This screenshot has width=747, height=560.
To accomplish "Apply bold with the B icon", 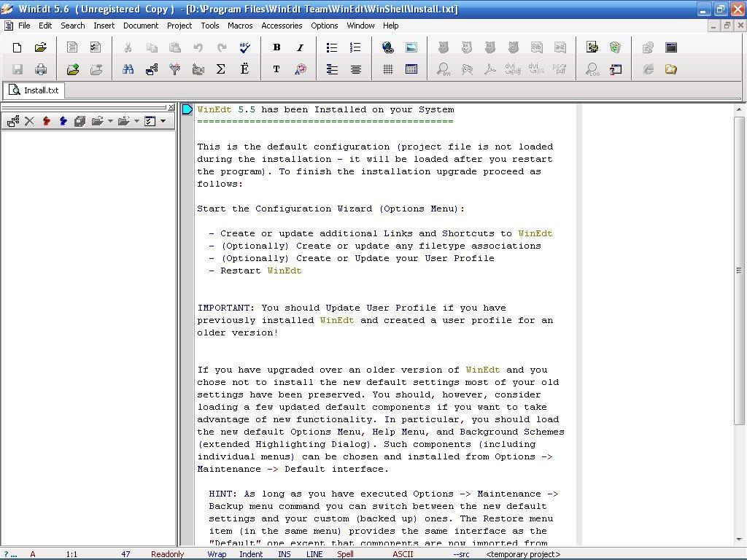I will tap(276, 47).
